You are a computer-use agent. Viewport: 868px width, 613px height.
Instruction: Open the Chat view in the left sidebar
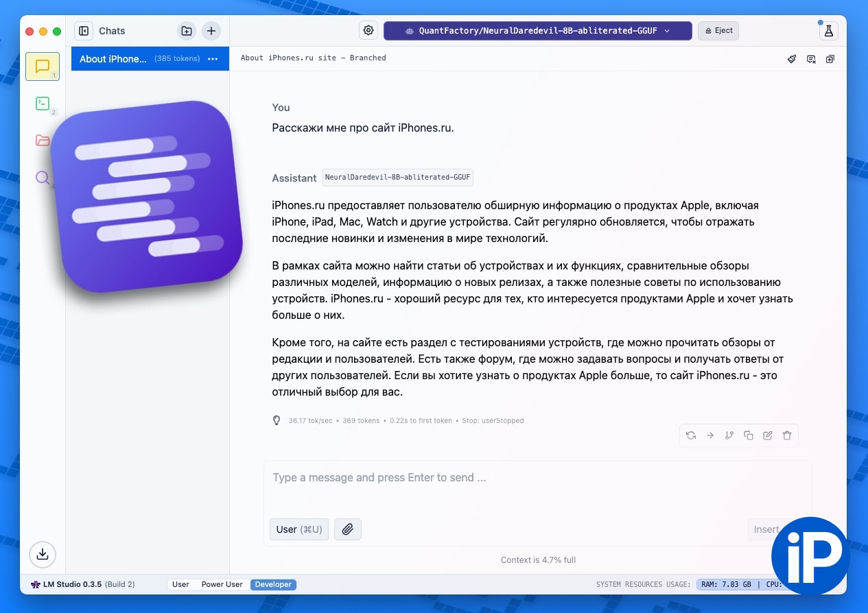point(43,67)
